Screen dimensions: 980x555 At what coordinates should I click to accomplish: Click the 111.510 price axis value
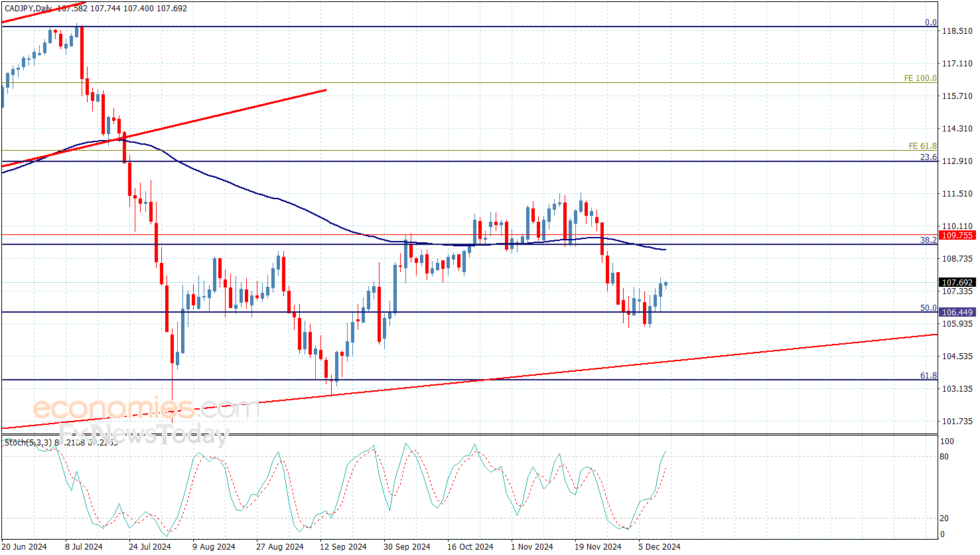[957, 194]
